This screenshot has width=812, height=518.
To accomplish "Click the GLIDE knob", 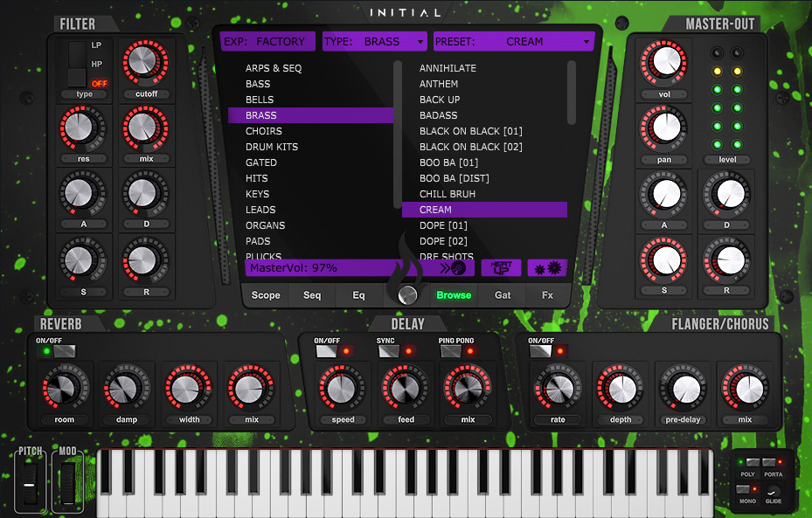I will 774,491.
